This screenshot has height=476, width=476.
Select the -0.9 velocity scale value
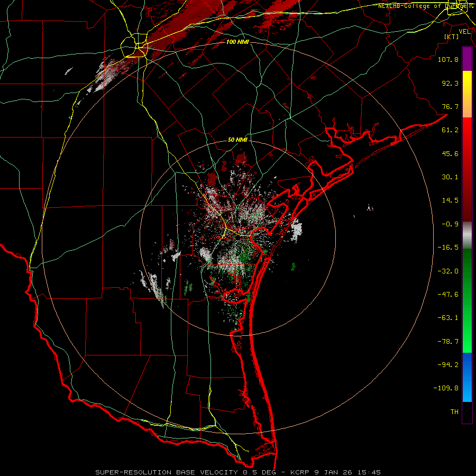[x=450, y=224]
